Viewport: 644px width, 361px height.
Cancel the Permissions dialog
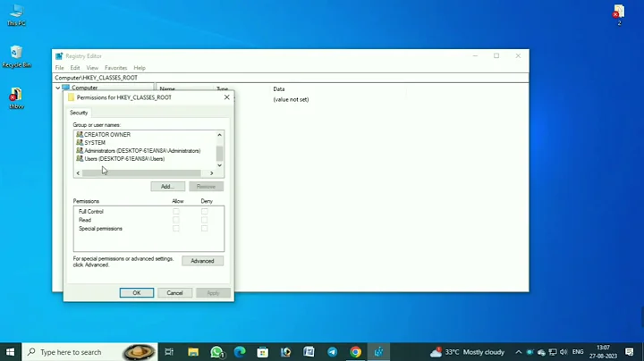tap(175, 293)
